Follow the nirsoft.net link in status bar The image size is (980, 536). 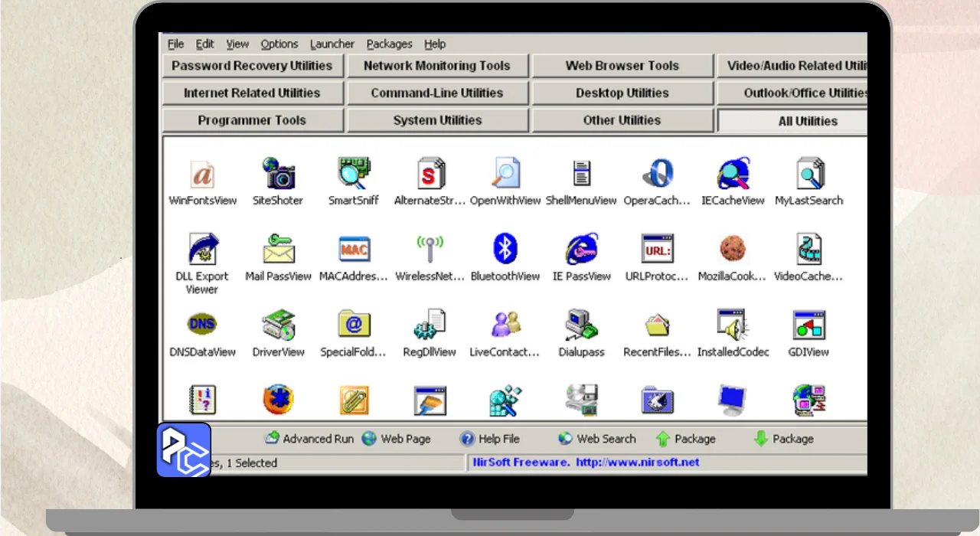click(637, 462)
